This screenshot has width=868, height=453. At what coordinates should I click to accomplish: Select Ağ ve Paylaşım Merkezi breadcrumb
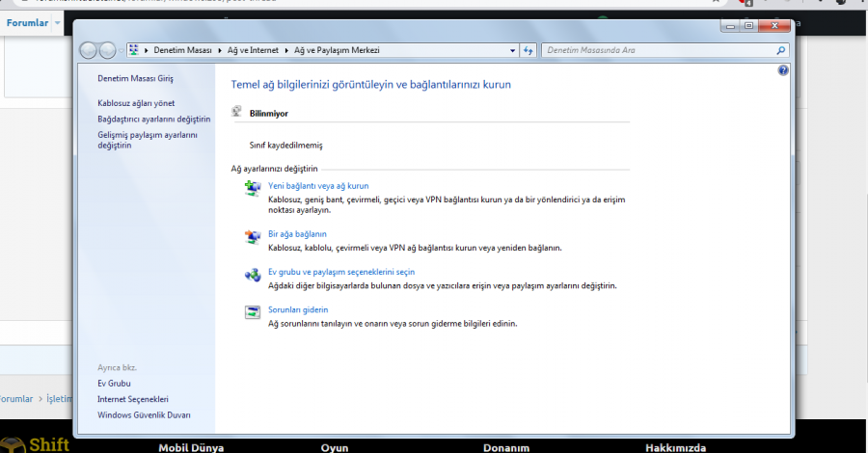pyautogui.click(x=337, y=50)
